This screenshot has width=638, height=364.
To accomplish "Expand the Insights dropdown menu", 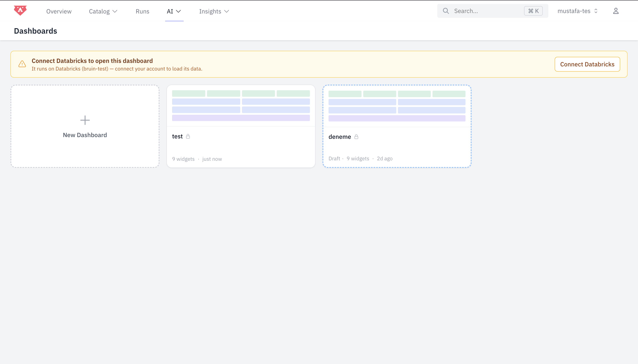I will click(214, 11).
